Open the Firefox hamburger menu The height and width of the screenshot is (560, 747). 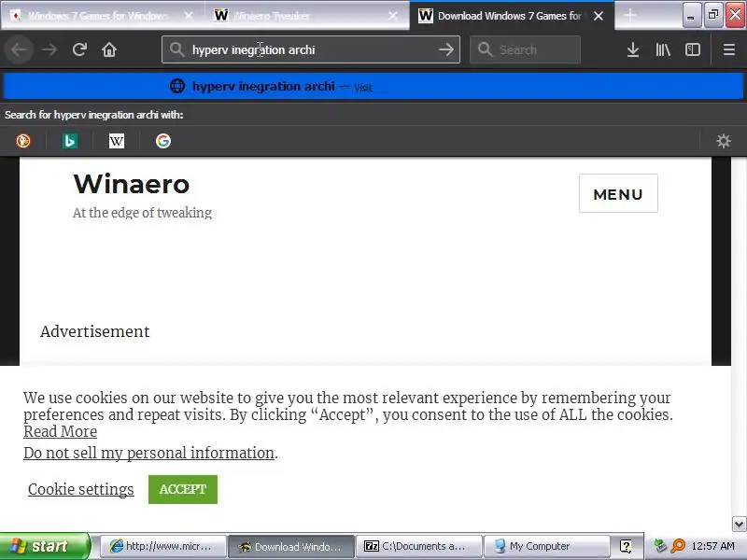729,49
